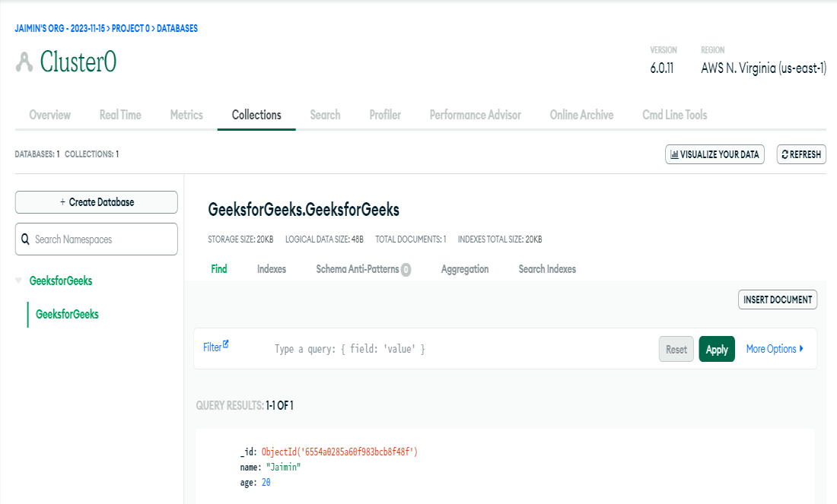Screen dimensions: 837x504
Task: Click the ObjectId value of the document
Action: tap(339, 452)
